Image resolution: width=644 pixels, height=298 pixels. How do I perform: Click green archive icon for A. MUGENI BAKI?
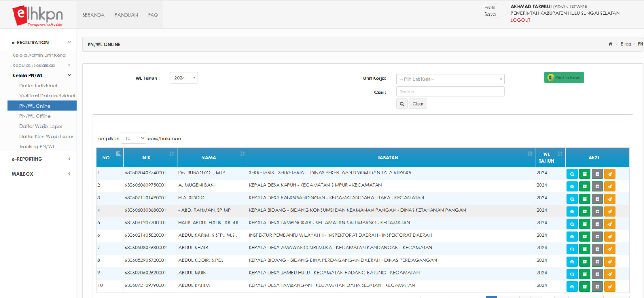584,186
